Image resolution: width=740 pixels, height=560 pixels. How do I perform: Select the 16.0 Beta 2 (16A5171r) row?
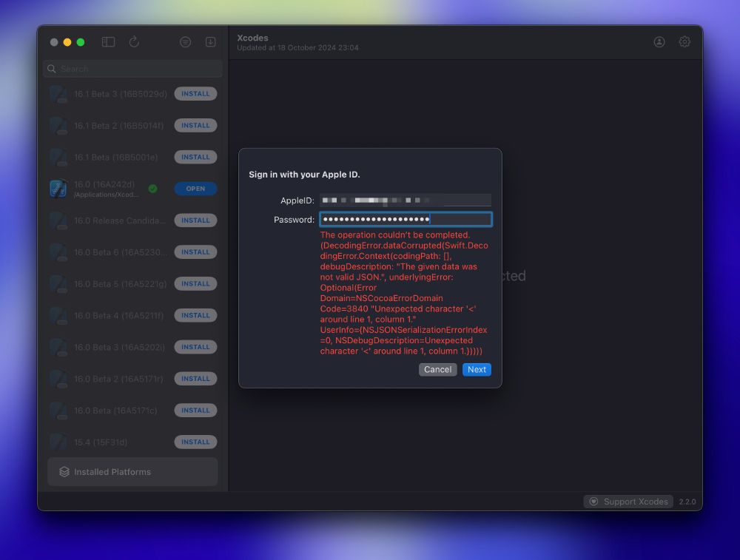pyautogui.click(x=132, y=378)
